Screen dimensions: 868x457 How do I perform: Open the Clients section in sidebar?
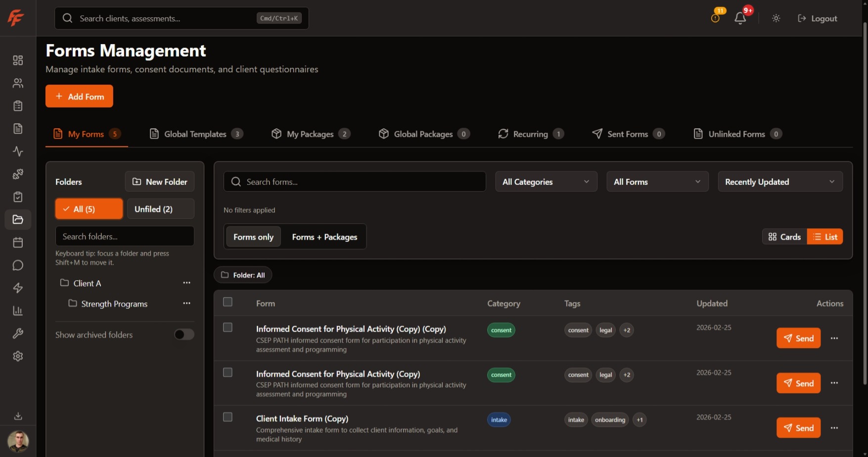pos(18,83)
